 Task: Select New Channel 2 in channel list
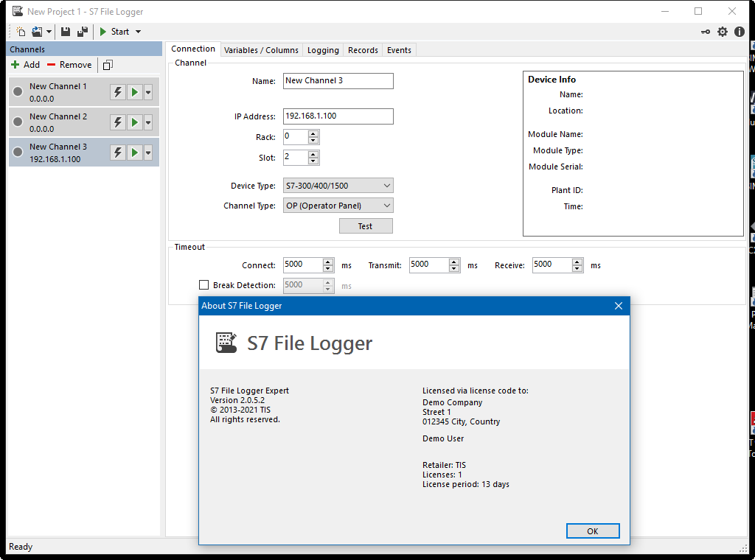pos(84,122)
